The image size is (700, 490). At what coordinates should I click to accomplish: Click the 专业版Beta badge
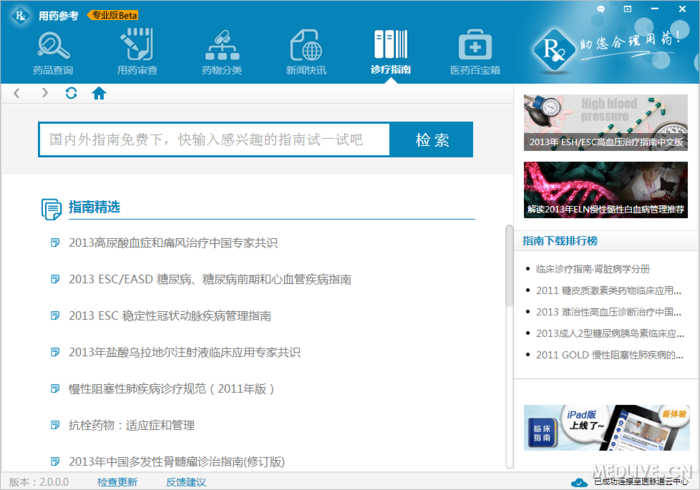click(x=113, y=15)
